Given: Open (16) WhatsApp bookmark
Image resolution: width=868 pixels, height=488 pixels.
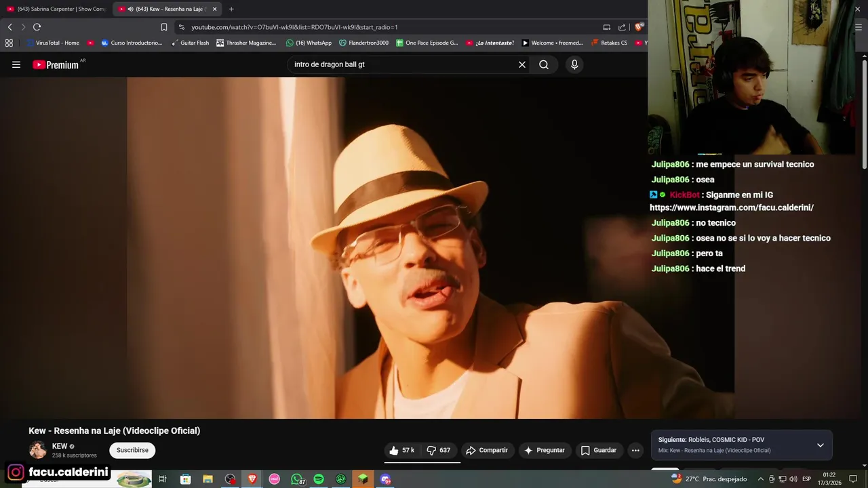Looking at the screenshot, I should [309, 43].
